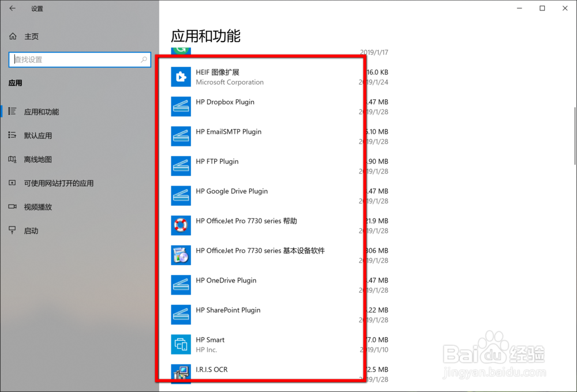Select the HP SharePoint Plugin entry
The width and height of the screenshot is (577, 392).
click(280, 315)
